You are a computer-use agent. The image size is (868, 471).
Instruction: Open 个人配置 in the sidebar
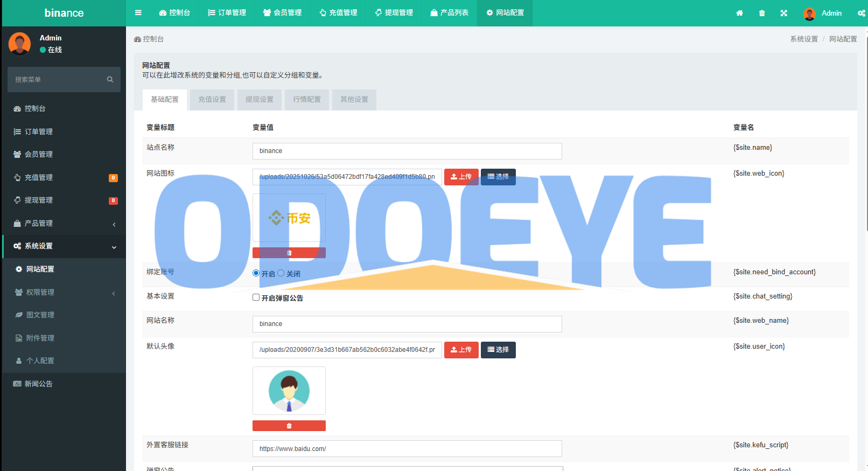point(64,361)
